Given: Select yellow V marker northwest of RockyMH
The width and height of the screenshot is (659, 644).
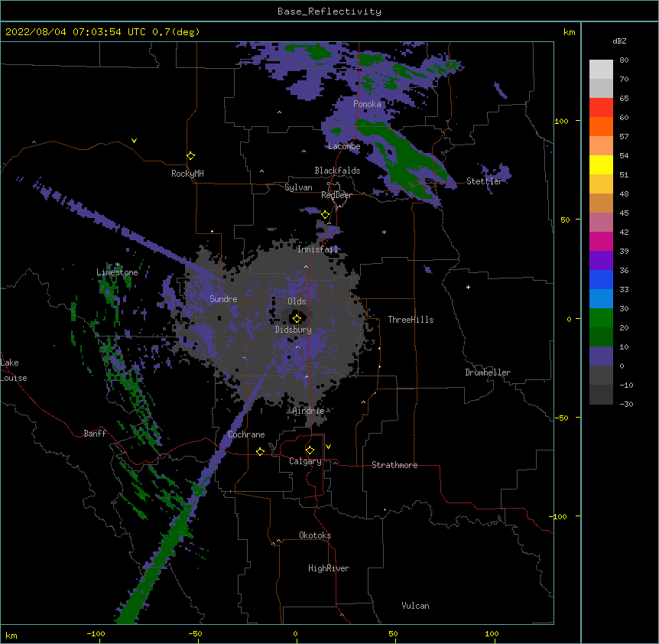Looking at the screenshot, I should tap(134, 141).
